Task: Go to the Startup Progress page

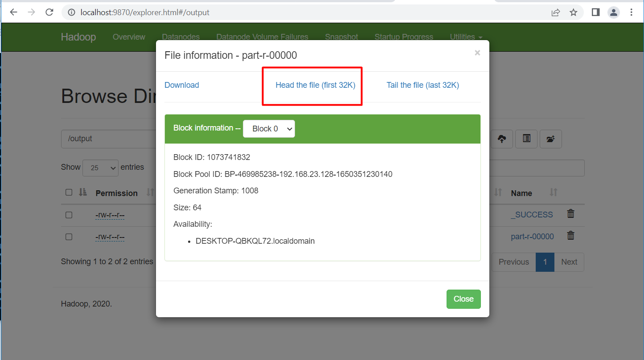Action: [x=403, y=37]
